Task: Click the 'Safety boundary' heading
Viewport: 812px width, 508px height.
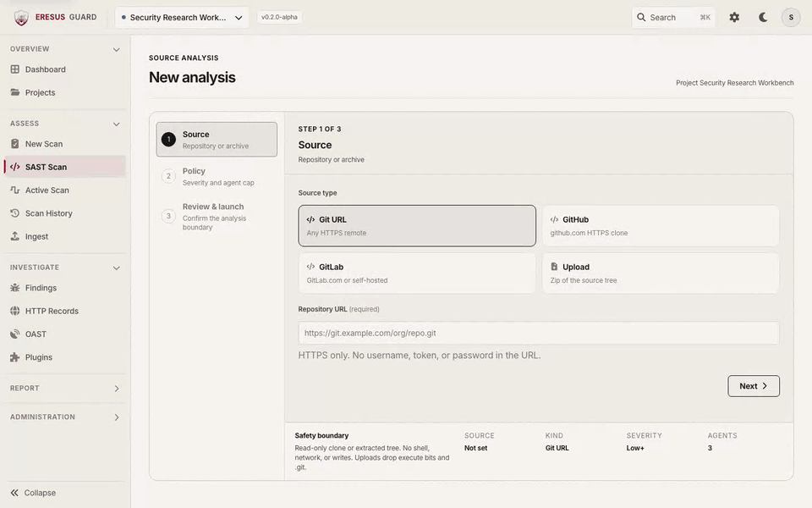Action: [321, 435]
